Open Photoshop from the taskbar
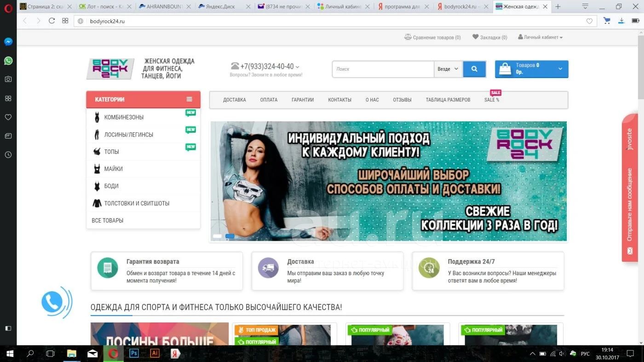This screenshot has width=644, height=362. pos(134,353)
